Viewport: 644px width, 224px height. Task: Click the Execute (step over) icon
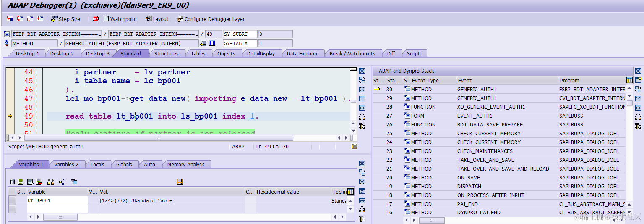tap(20, 19)
